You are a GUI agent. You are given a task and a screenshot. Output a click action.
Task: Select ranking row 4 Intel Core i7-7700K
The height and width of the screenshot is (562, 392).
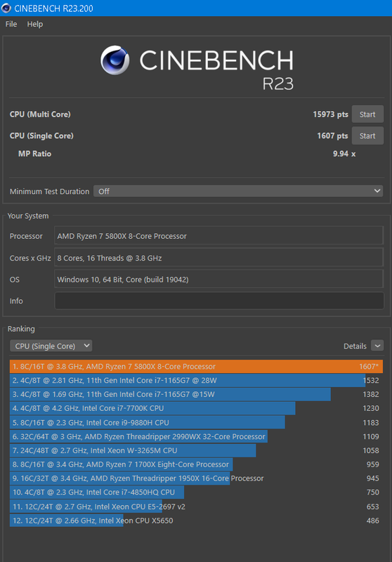pyautogui.click(x=196, y=409)
